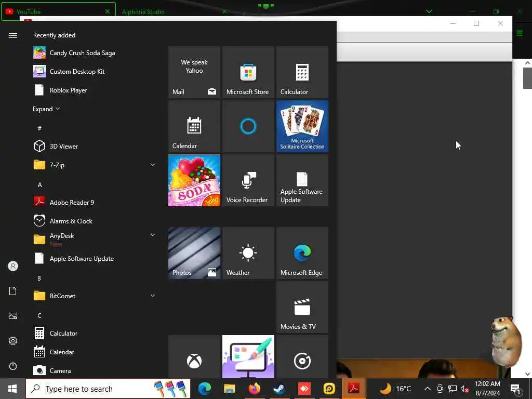Expand the BitComet folder
Viewport: 532px width, 399px height.
95,296
